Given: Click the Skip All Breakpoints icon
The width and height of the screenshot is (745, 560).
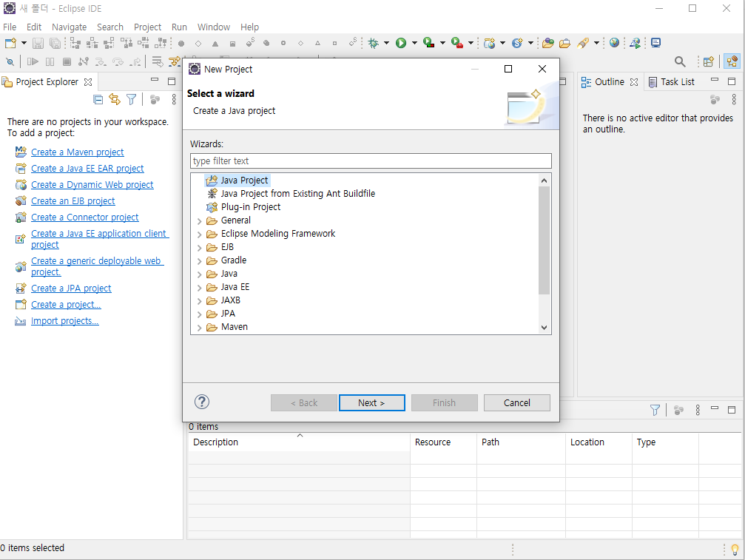Looking at the screenshot, I should [x=10, y=61].
